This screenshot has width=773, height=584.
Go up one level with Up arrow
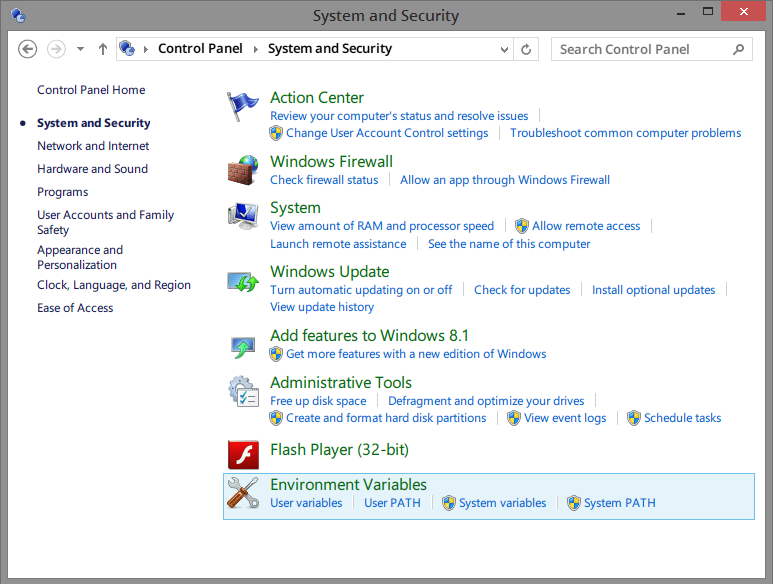coord(103,49)
